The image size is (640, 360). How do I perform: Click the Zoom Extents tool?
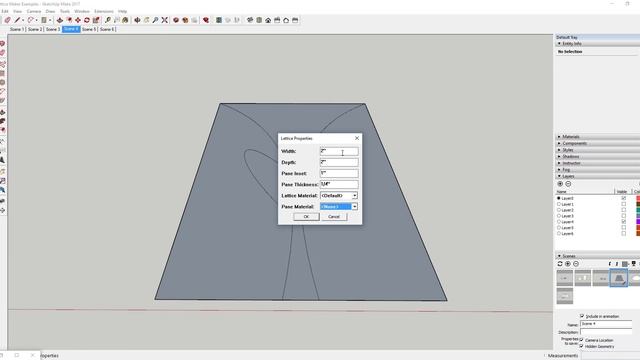pyautogui.click(x=164, y=20)
